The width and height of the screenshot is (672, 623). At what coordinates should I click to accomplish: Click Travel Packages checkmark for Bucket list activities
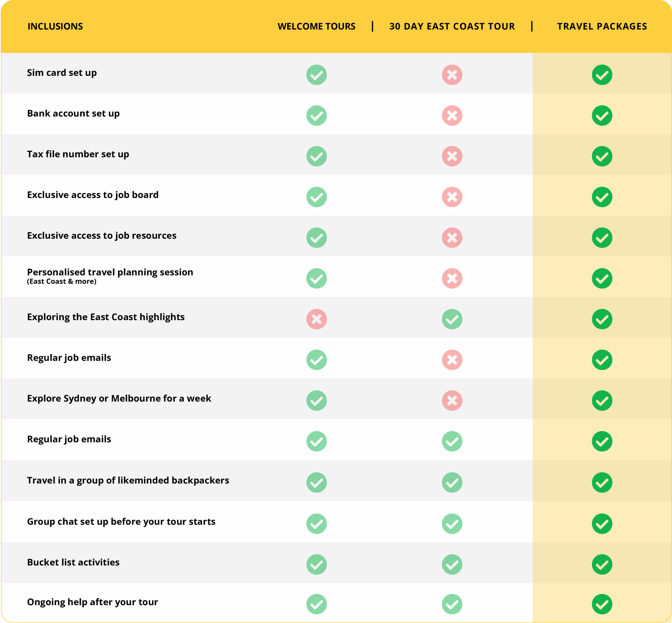click(602, 564)
